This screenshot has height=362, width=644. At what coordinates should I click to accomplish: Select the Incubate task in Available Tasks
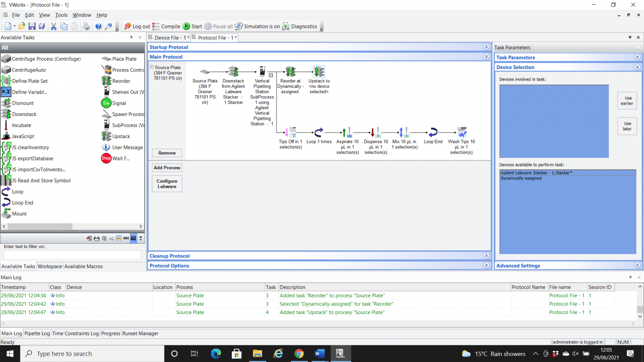click(x=17, y=125)
